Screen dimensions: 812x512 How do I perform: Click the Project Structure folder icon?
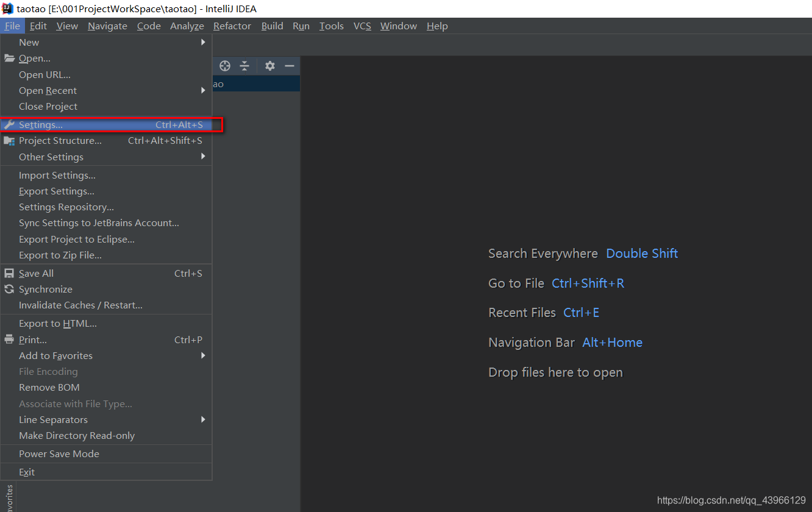[9, 141]
